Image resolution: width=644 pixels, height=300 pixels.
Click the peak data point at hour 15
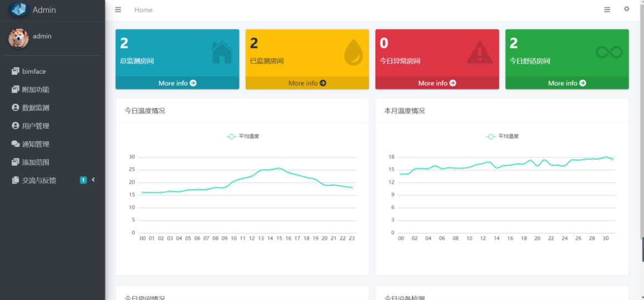[x=279, y=168]
